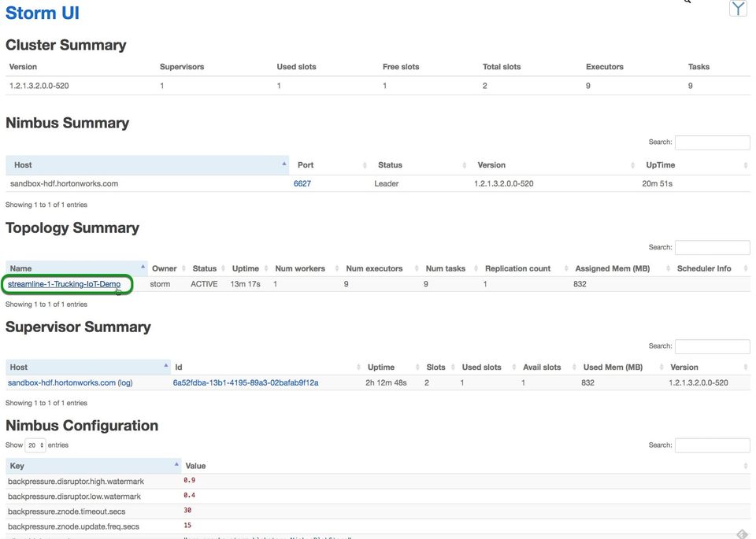Click backpressure.znode.update.freq.secs key
The height and width of the screenshot is (539, 756).
pyautogui.click(x=73, y=526)
